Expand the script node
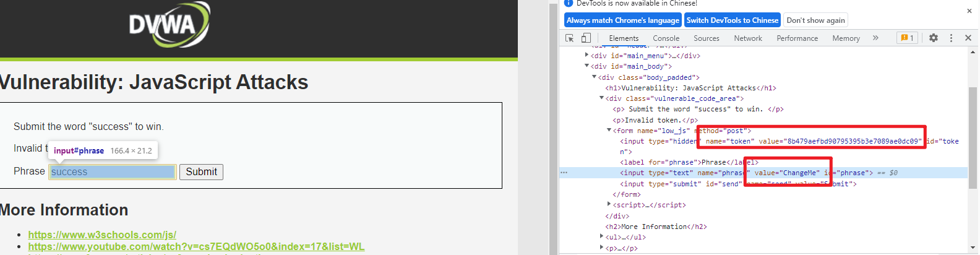Screen dimensions: 980x255 pos(609,204)
